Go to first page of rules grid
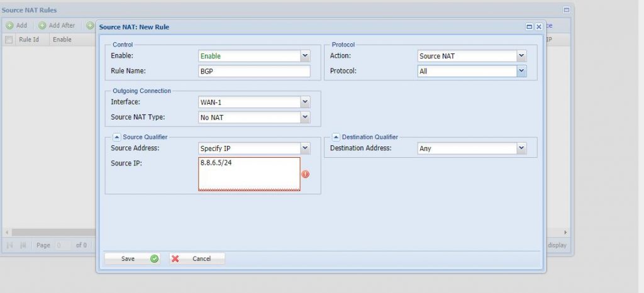 pyautogui.click(x=10, y=245)
